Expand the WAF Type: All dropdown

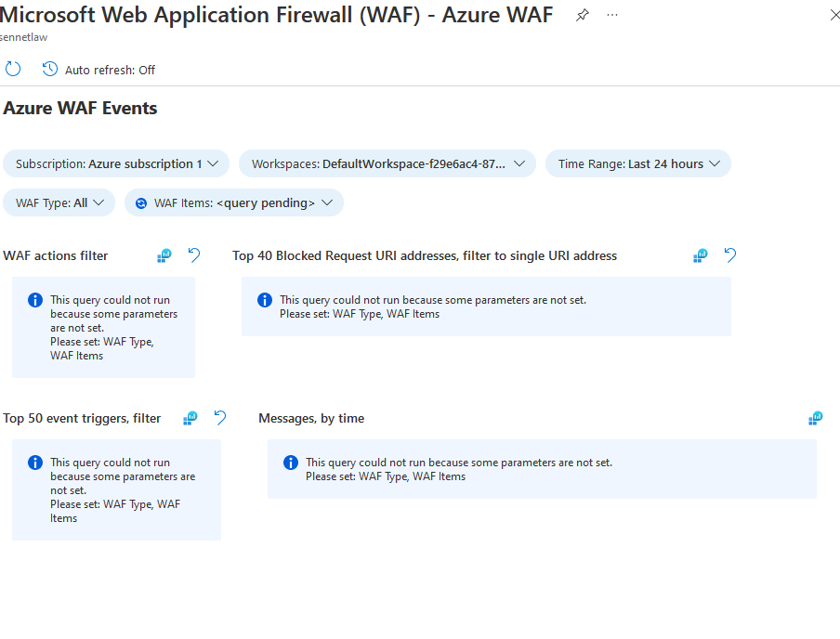(59, 202)
